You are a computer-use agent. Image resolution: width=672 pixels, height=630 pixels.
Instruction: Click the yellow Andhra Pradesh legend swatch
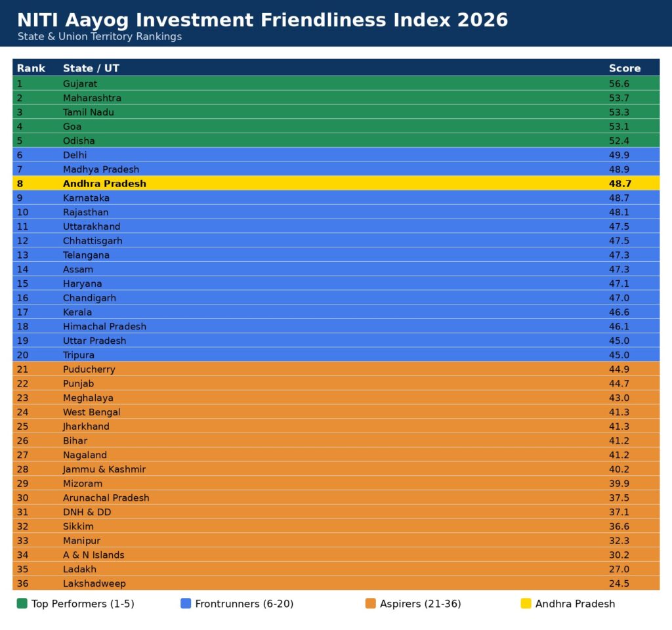(526, 604)
